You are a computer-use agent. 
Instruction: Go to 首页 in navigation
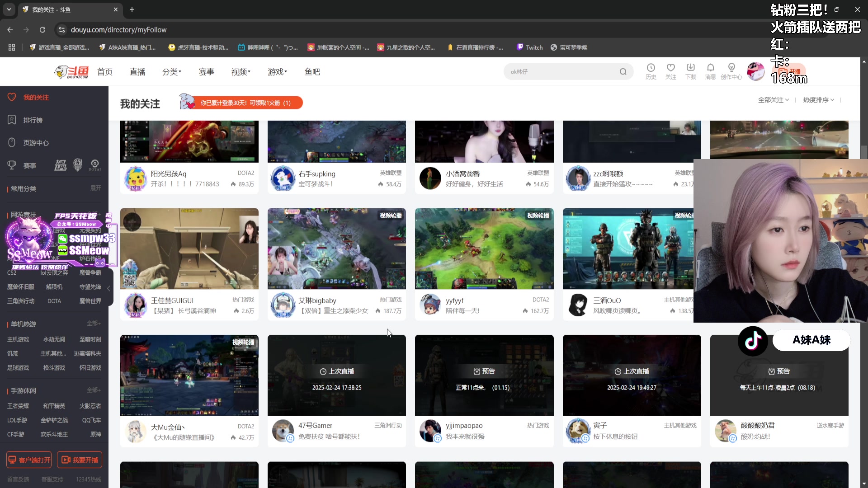tap(105, 72)
